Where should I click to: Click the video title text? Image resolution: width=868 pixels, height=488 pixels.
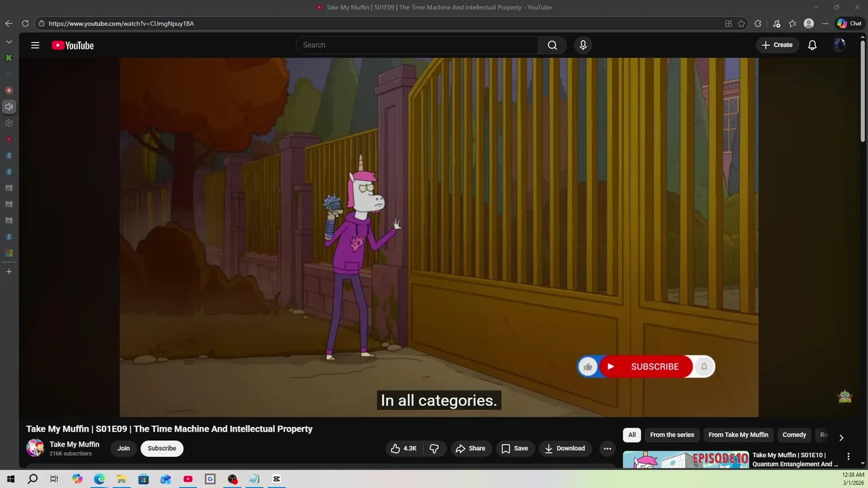[x=170, y=429]
